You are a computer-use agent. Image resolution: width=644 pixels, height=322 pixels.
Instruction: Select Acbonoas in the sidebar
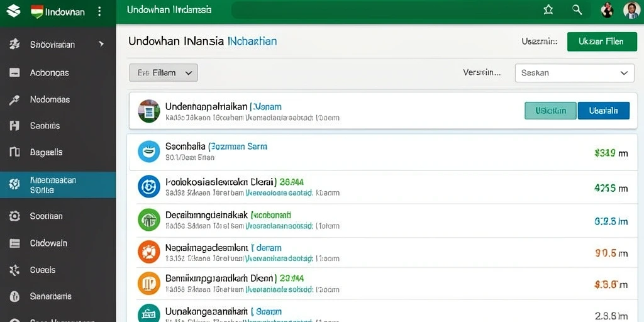coord(49,73)
